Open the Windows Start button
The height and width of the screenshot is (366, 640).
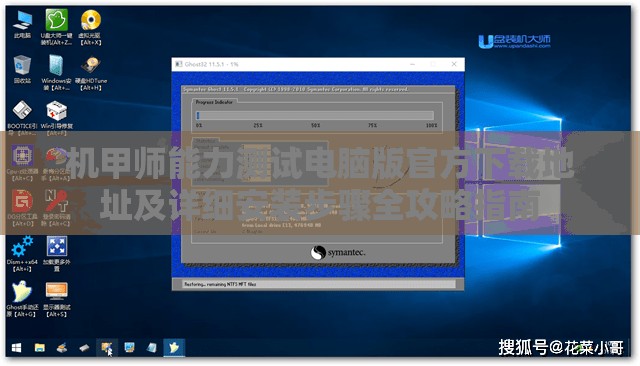(16, 348)
